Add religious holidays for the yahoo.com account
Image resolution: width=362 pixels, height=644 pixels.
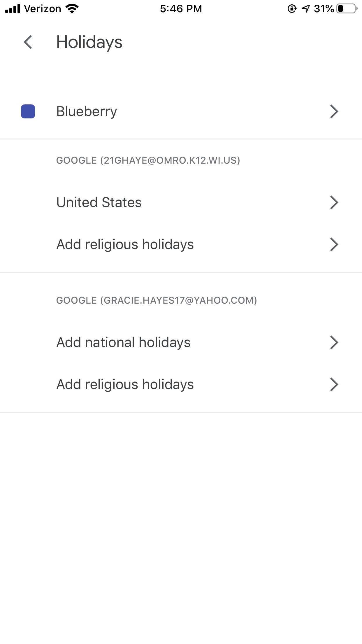(125, 384)
